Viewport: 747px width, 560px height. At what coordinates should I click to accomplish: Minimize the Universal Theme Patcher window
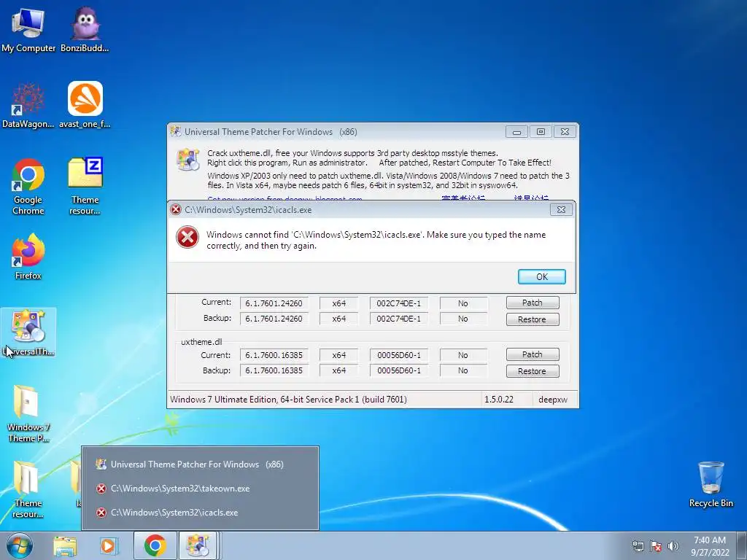[x=516, y=132]
